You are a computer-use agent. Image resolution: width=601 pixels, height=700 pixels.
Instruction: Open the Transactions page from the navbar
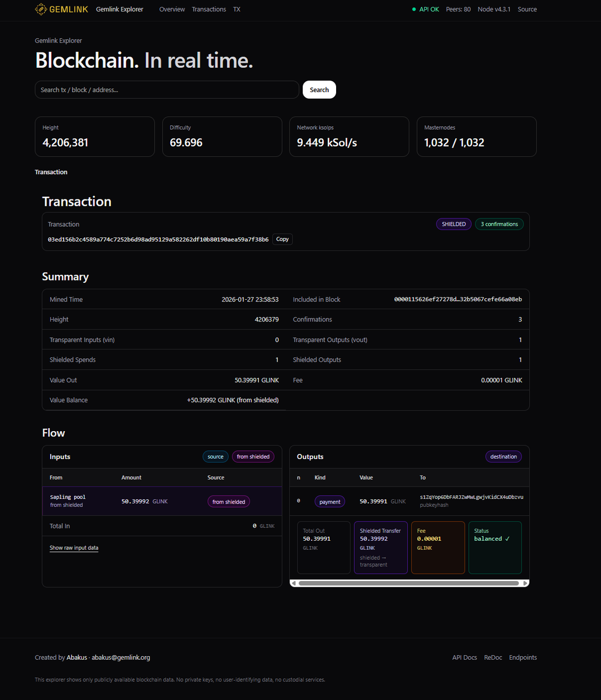[x=209, y=9]
